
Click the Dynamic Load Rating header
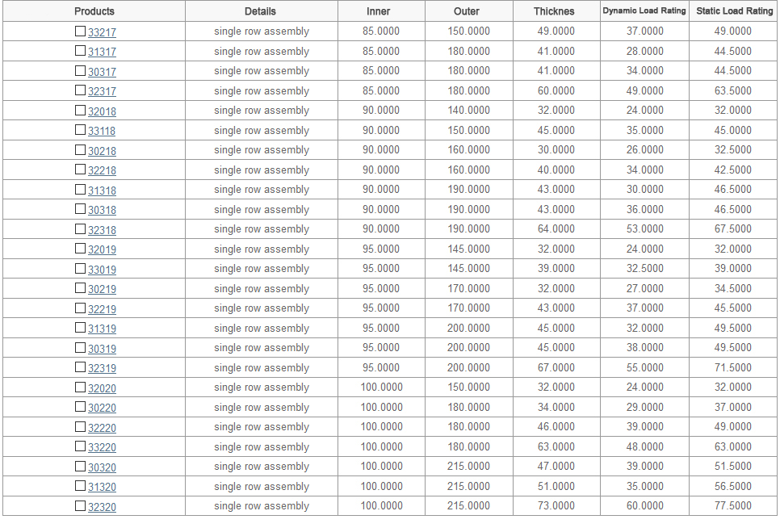pos(644,11)
